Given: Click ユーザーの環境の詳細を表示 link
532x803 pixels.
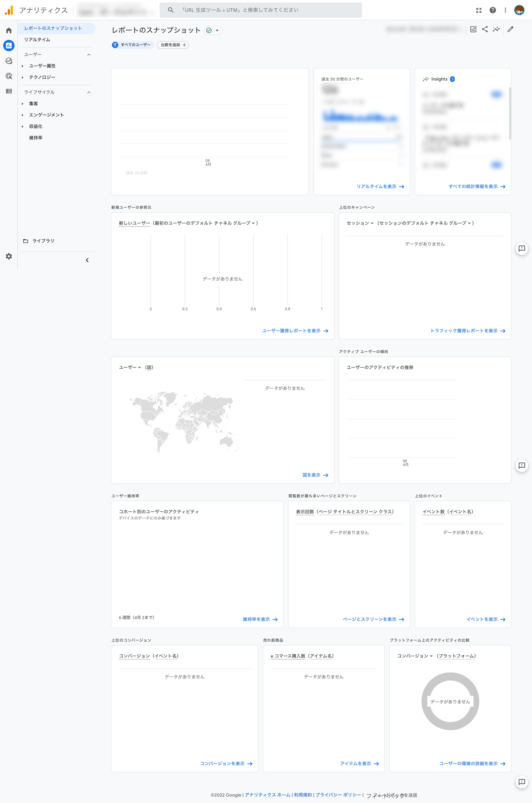Looking at the screenshot, I should tap(472, 764).
